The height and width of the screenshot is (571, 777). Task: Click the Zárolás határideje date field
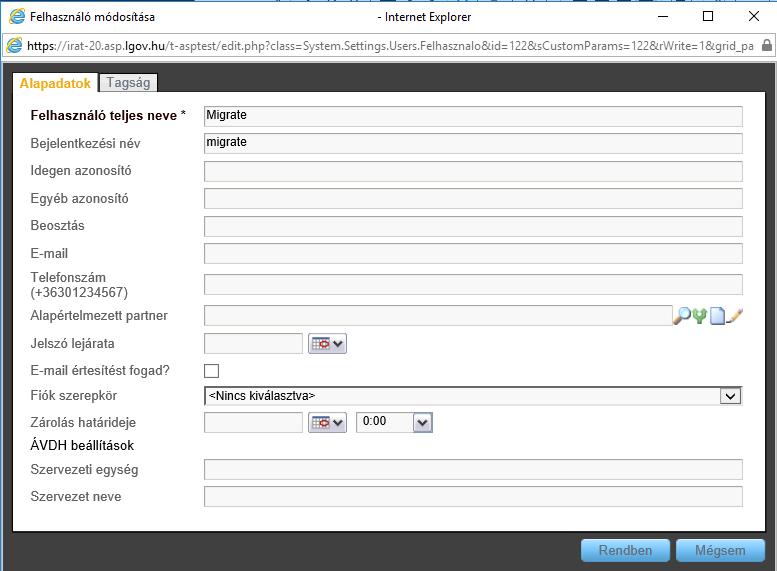253,423
